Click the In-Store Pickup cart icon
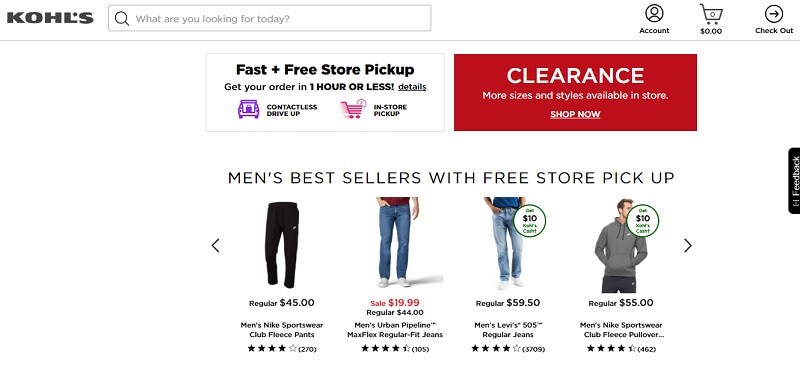Image resolution: width=800 pixels, height=366 pixels. click(354, 109)
